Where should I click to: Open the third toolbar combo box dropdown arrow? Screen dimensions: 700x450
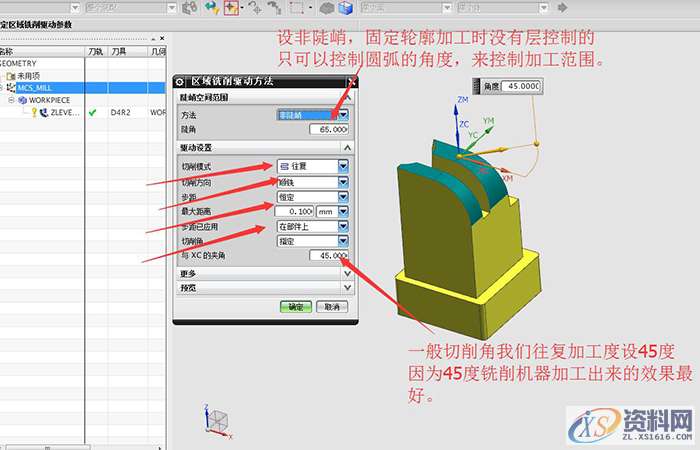(x=447, y=8)
